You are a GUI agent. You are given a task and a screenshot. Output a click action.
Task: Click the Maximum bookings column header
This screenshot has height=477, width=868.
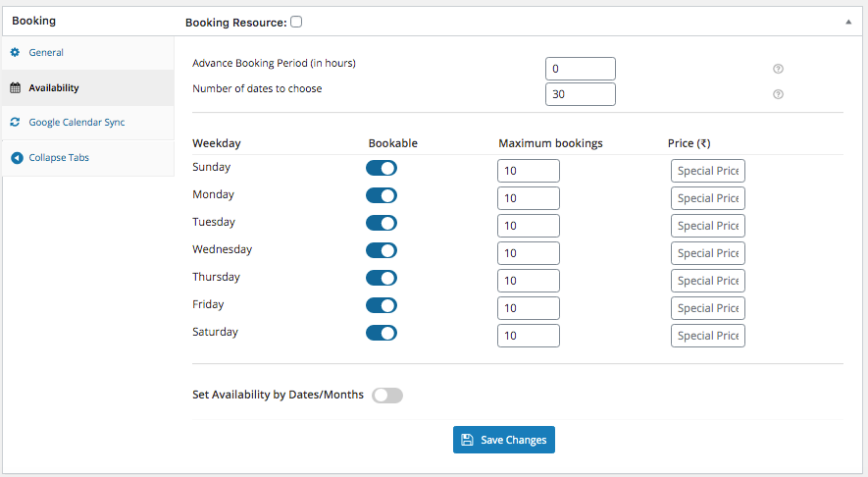pyautogui.click(x=550, y=143)
